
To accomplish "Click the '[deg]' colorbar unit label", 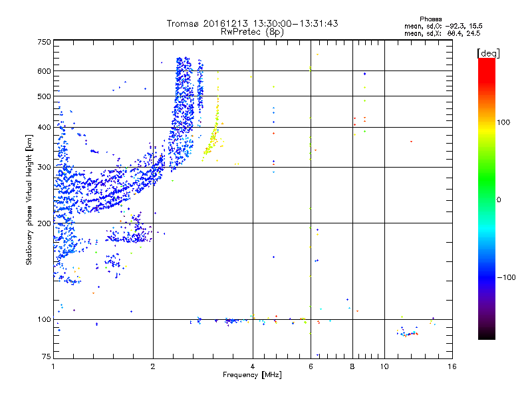I will pos(488,54).
